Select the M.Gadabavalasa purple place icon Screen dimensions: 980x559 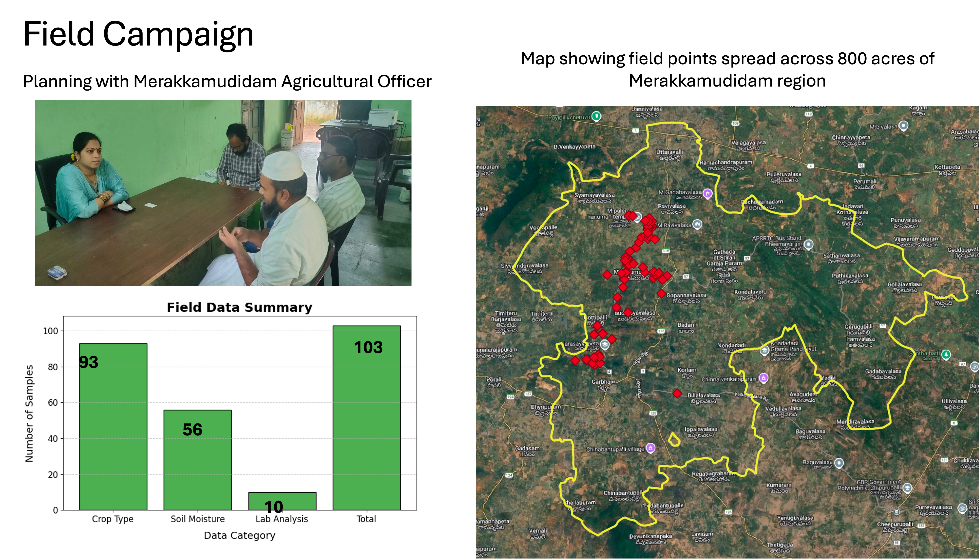click(708, 193)
